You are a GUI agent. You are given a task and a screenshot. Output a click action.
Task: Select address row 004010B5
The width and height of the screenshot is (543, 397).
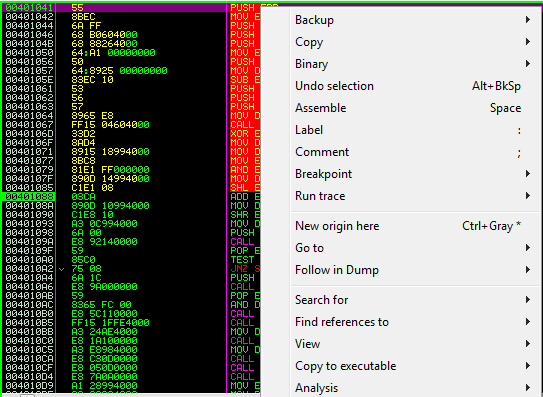pyautogui.click(x=29, y=323)
